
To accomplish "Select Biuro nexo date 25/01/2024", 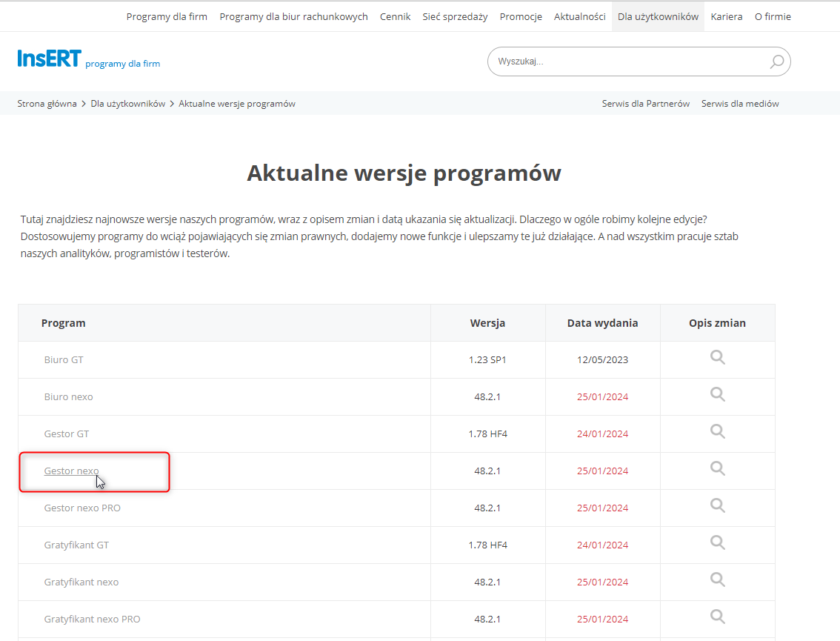I will [603, 396].
